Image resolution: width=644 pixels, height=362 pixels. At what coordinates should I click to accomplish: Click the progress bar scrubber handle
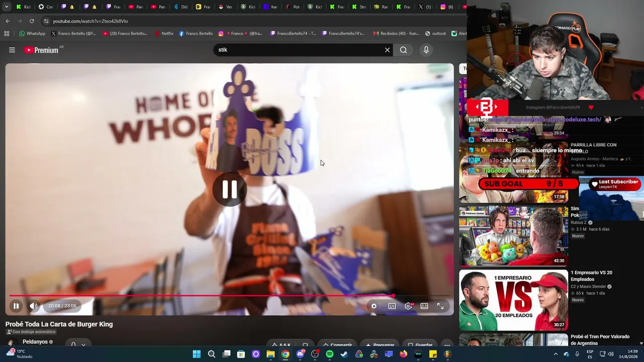393,296
